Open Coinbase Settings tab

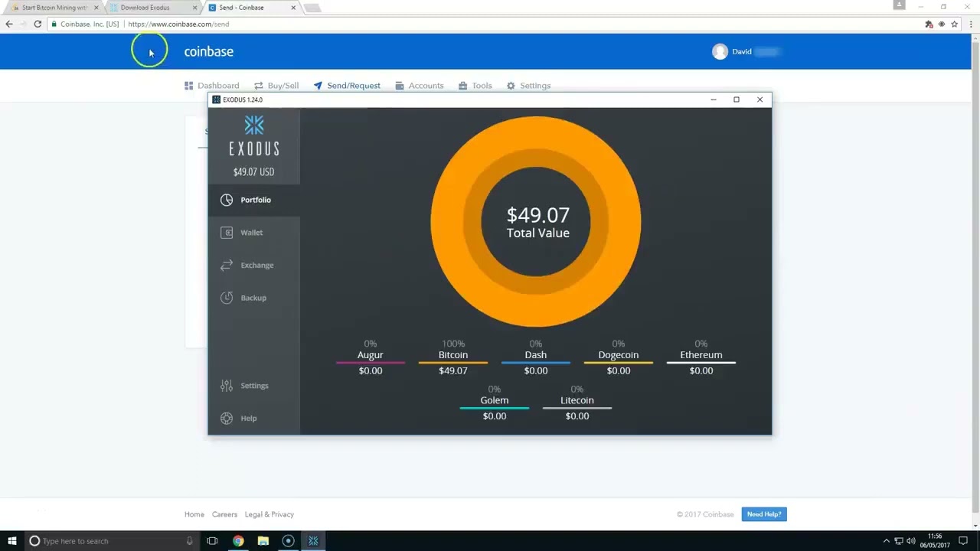(528, 86)
